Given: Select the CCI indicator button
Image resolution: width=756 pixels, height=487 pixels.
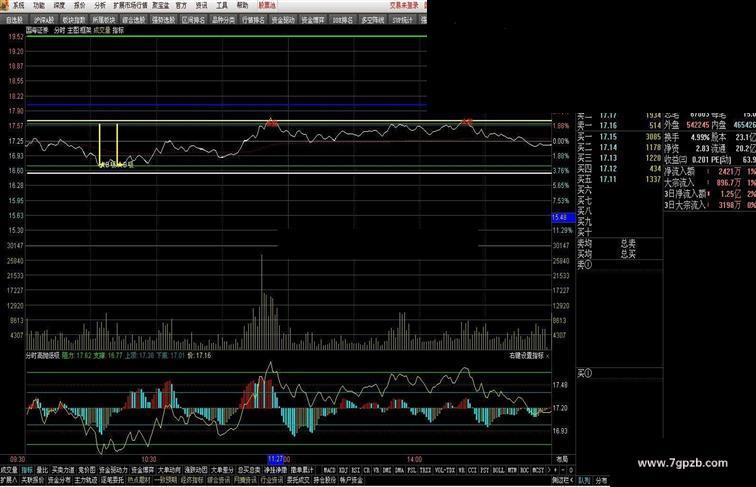Looking at the screenshot, I should pos(472,470).
